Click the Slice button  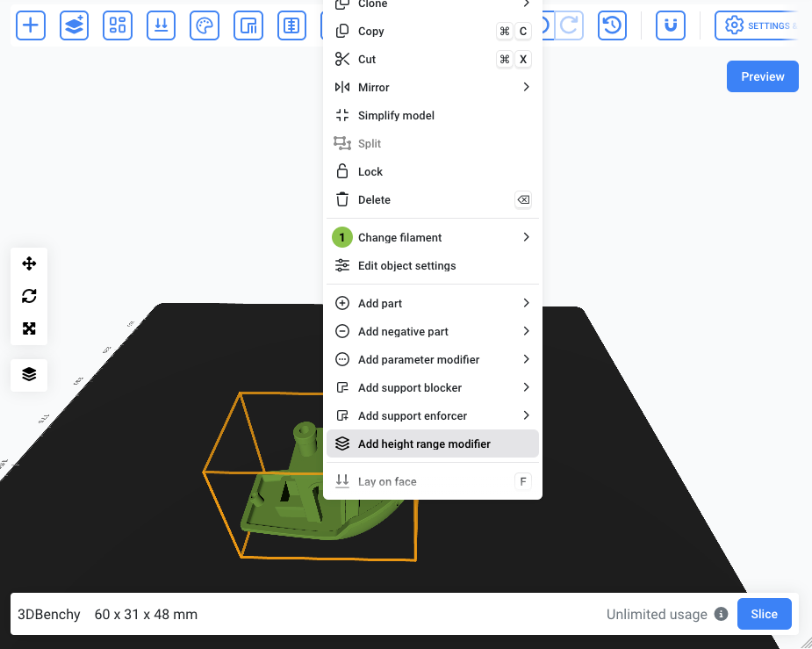coord(765,614)
